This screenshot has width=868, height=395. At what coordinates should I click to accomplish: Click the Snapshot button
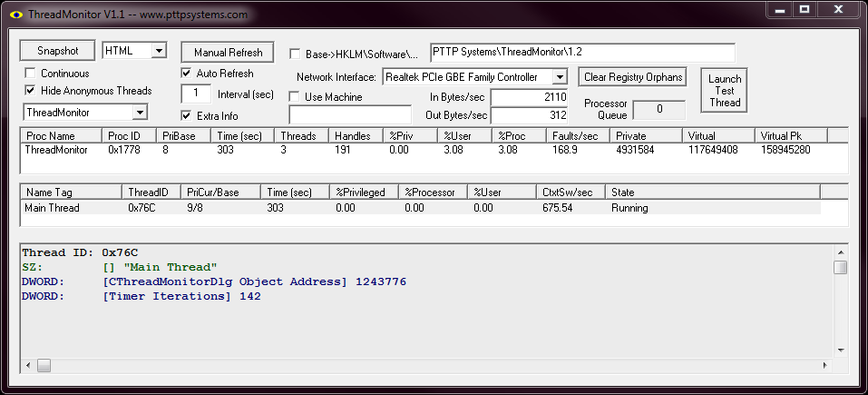point(58,51)
